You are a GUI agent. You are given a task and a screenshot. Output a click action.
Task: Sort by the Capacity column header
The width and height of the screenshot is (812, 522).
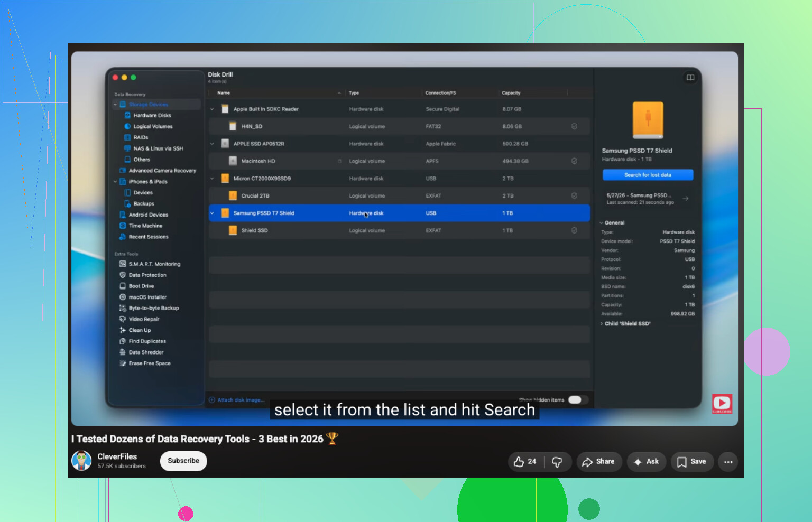pyautogui.click(x=511, y=93)
